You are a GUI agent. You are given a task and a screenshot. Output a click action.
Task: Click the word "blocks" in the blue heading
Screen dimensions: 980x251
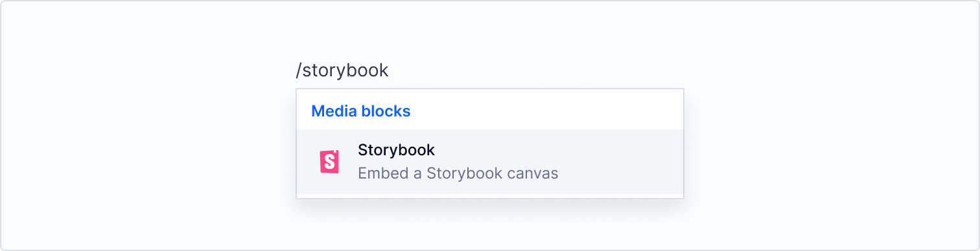coord(386,111)
